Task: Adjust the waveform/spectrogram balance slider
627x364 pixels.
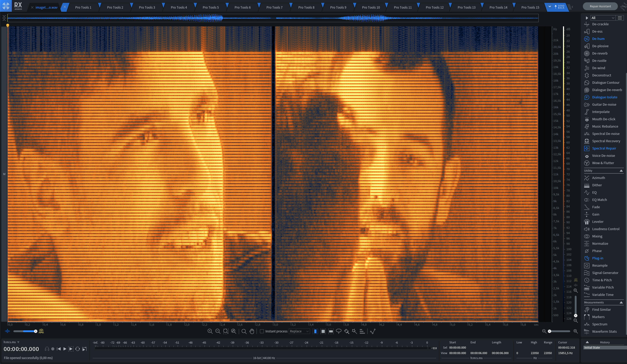Action: (x=36, y=331)
